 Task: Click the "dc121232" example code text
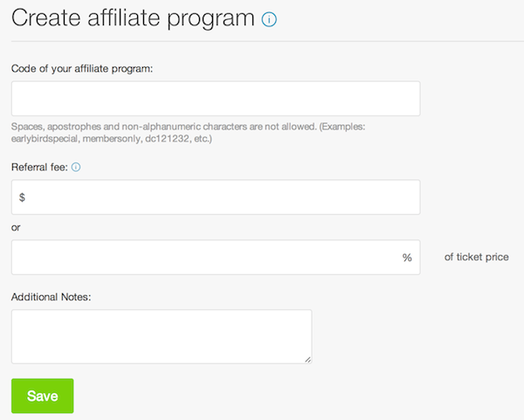coord(167,139)
